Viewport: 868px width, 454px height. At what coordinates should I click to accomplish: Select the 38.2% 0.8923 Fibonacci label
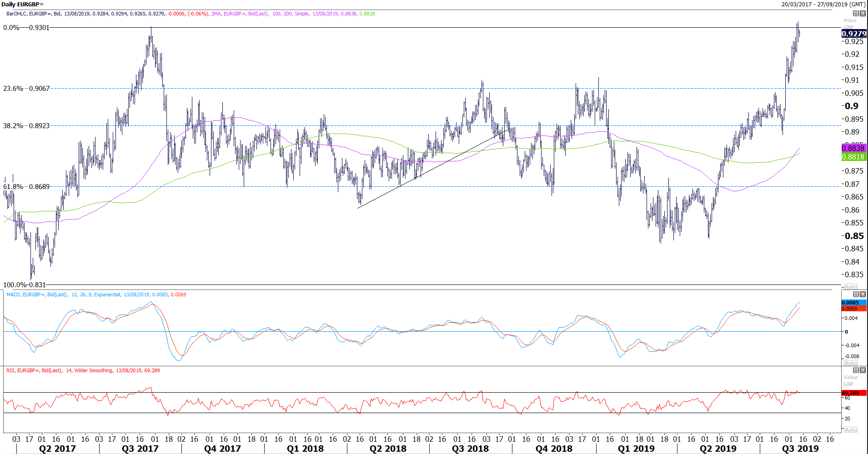point(26,126)
